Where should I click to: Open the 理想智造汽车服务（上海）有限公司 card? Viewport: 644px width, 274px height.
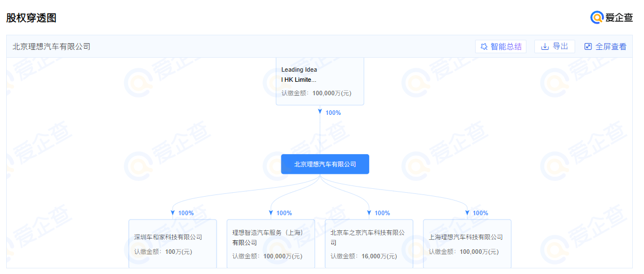(271, 244)
